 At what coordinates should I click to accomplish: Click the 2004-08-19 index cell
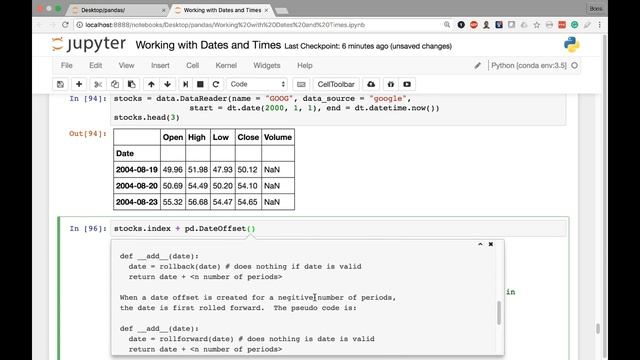click(x=137, y=170)
